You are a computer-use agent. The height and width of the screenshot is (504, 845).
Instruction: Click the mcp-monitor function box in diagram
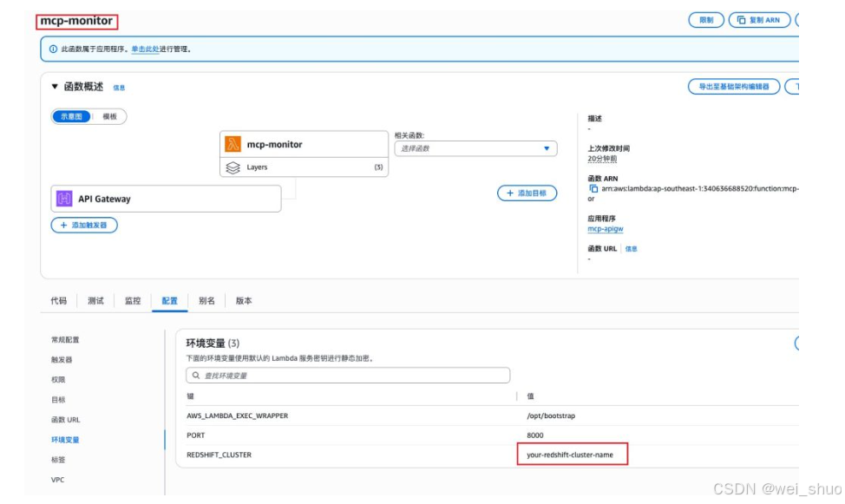[304, 145]
